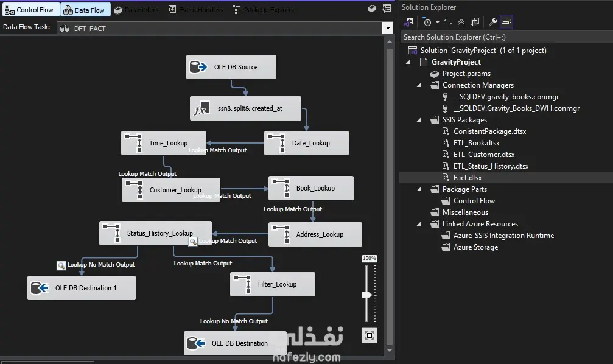This screenshot has height=364, width=613.
Task: Open the Data Flow Task dropdown arrow
Action: tap(387, 28)
